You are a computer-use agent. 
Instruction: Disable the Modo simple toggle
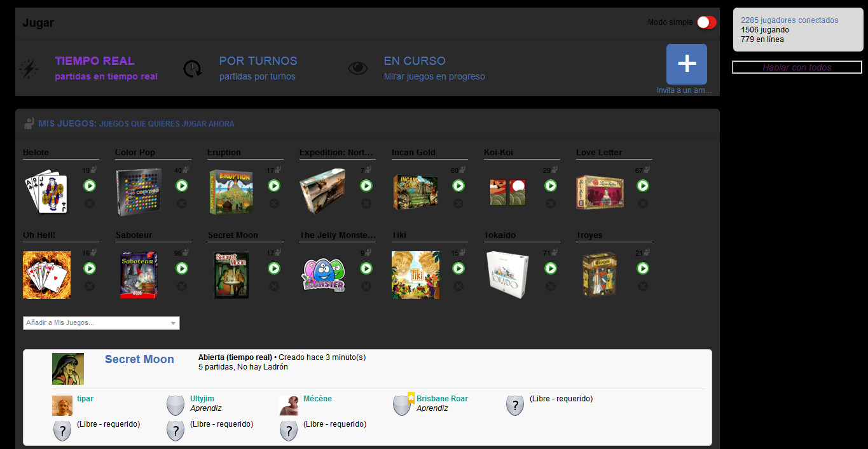(x=706, y=22)
